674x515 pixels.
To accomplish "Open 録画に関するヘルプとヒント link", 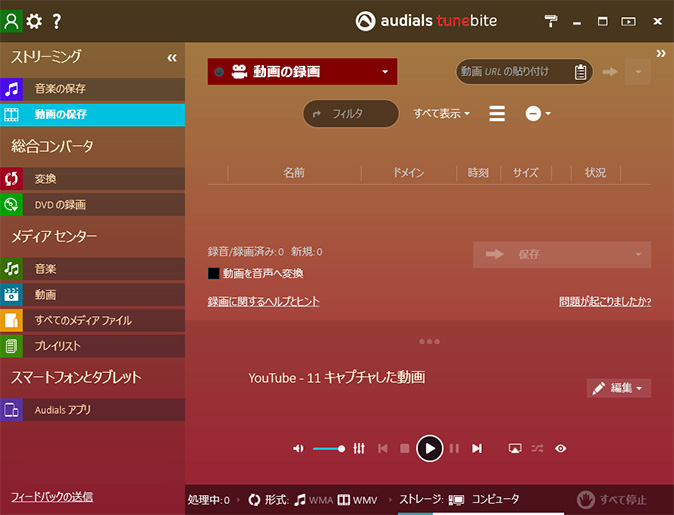I will point(263,301).
